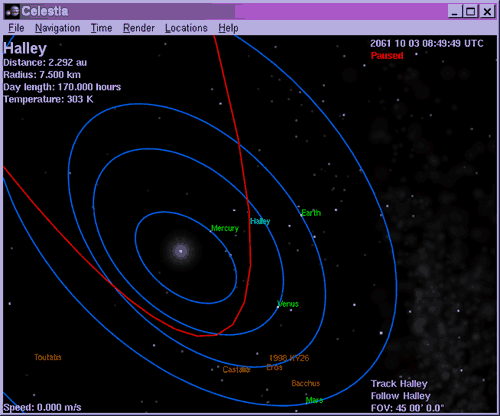This screenshot has width=500, height=416.
Task: Open the Time menu
Action: tap(101, 28)
